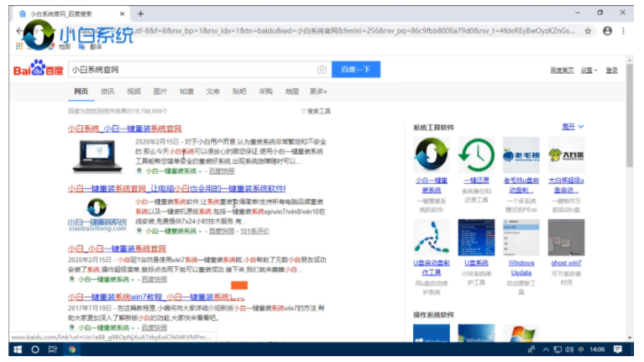The width and height of the screenshot is (644, 362).
Task: Open the taskbar notification center icon
Action: (619, 349)
